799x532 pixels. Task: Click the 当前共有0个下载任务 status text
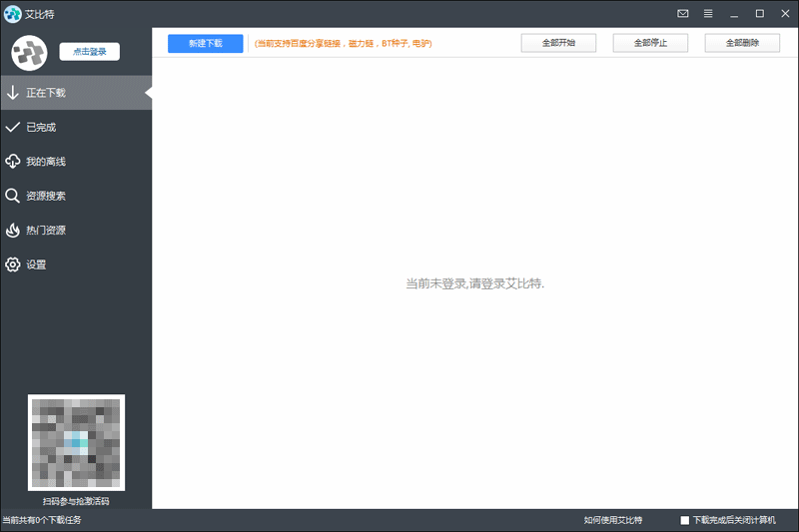pyautogui.click(x=42, y=520)
